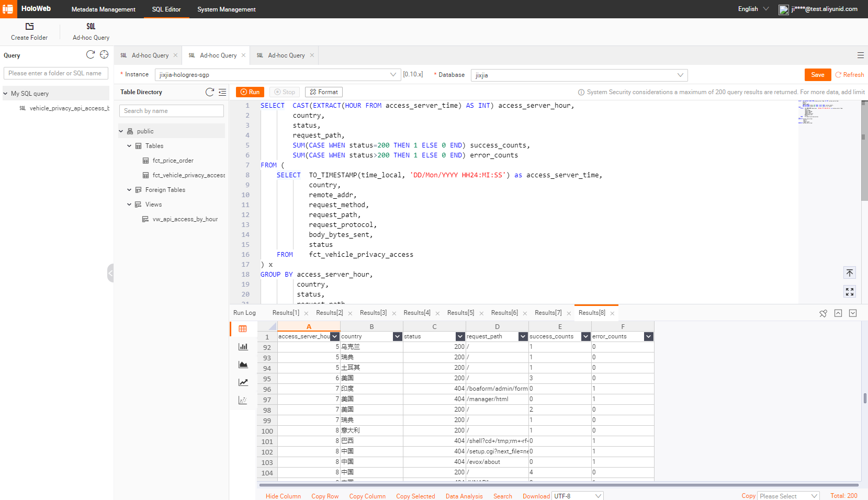Click Data Analysis link

click(464, 496)
